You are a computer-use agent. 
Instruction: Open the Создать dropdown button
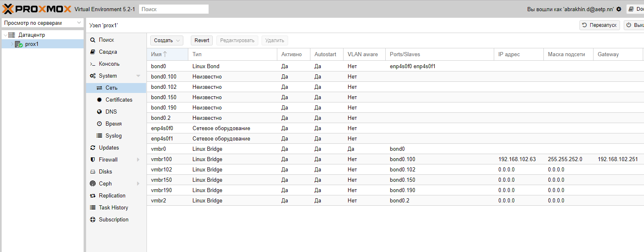point(166,40)
